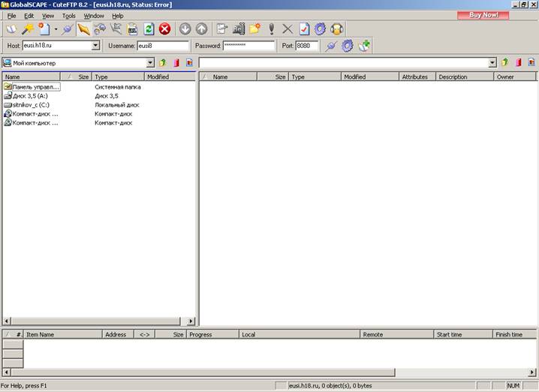Screen dimensions: 539x392
Task: Click the headphones support icon
Action: pos(337,29)
